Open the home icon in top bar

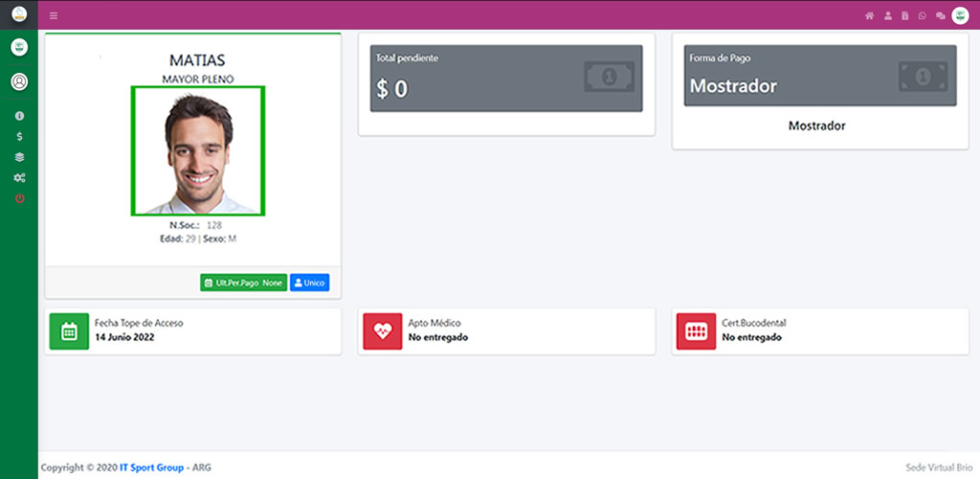[x=869, y=15]
